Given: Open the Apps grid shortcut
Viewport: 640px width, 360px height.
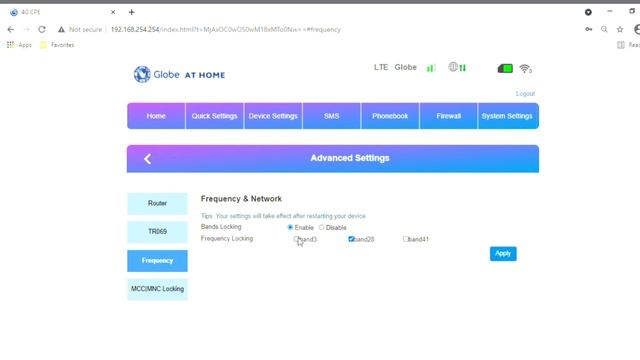Looking at the screenshot, I should tap(19, 45).
